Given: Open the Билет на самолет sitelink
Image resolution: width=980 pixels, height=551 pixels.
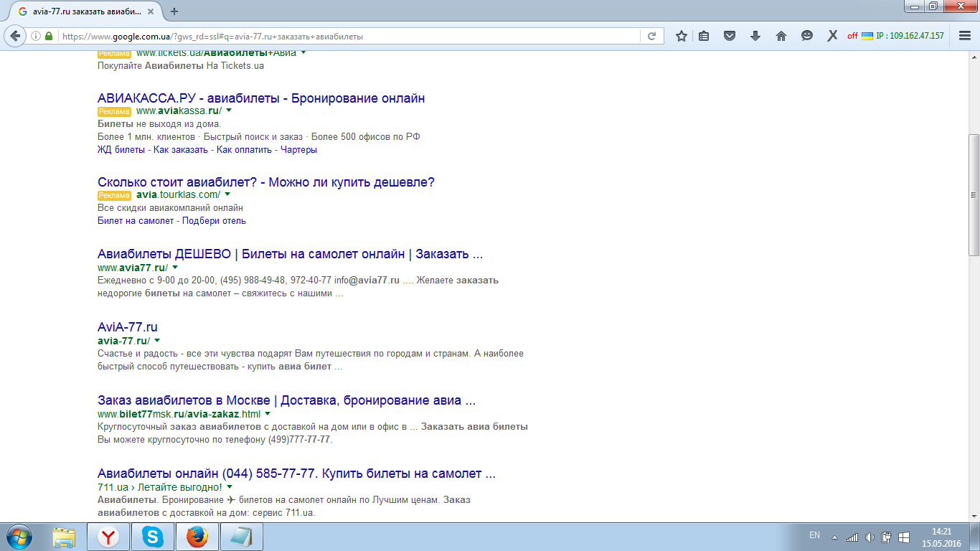Looking at the screenshot, I should pyautogui.click(x=136, y=220).
